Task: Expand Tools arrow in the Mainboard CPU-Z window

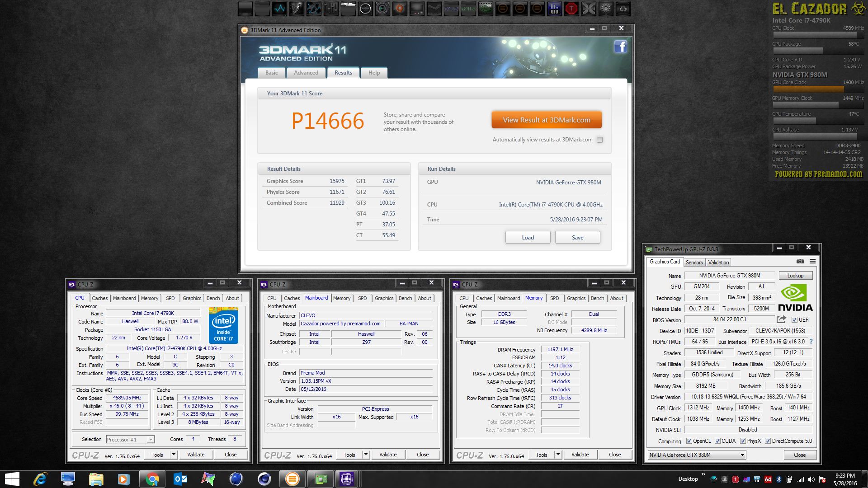Action: [366, 455]
